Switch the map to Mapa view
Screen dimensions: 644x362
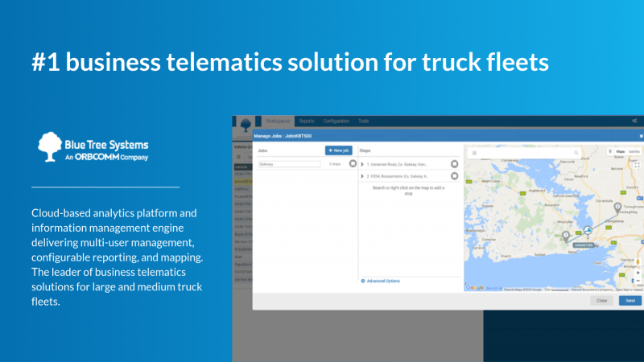pos(620,151)
